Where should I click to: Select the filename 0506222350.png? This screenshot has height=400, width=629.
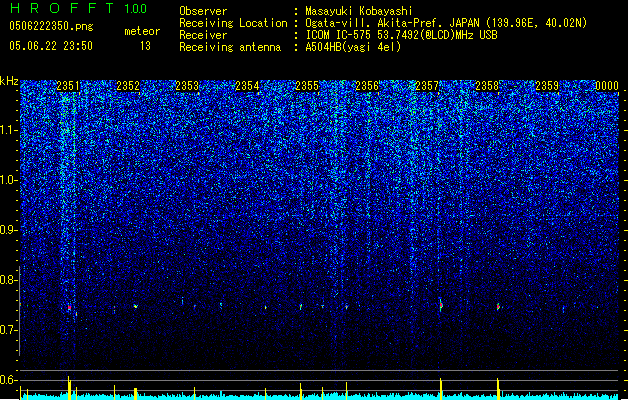click(x=51, y=26)
